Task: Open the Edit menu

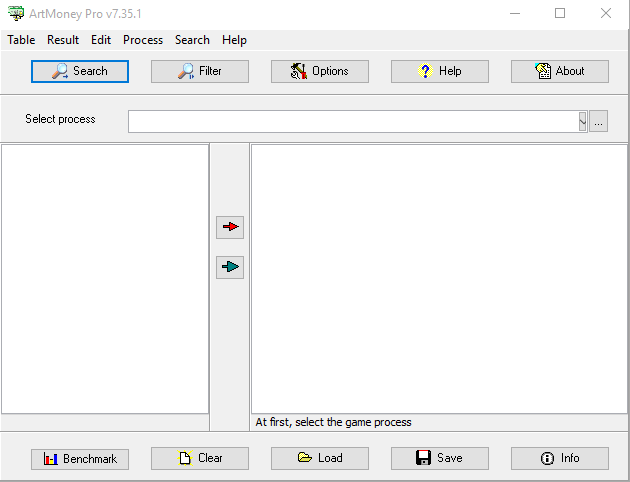Action: click(x=101, y=40)
